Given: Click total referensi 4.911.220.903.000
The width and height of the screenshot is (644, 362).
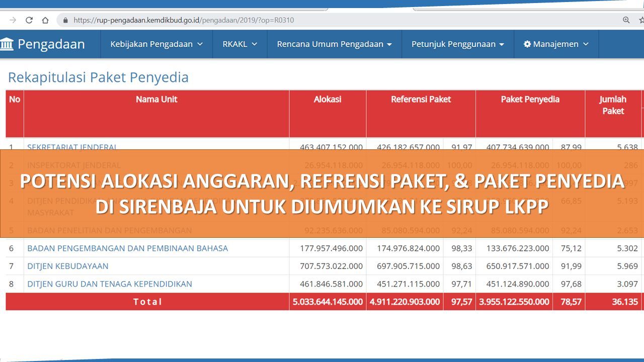Looking at the screenshot, I should (405, 302).
